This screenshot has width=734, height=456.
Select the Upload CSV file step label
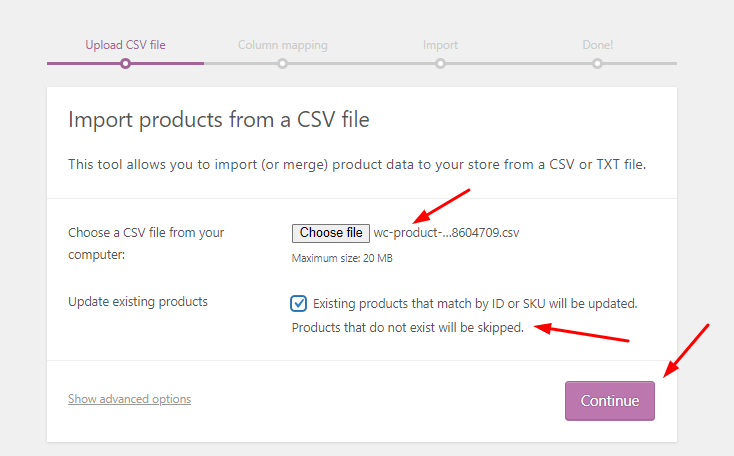coord(125,45)
